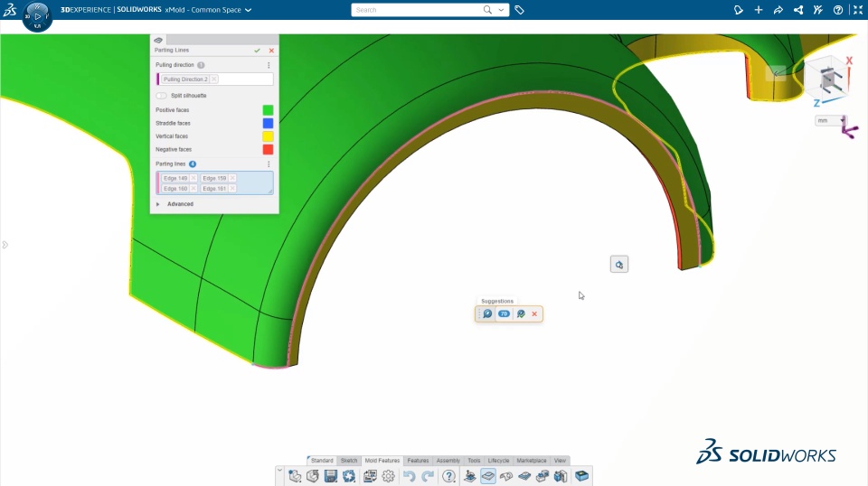Change the Straddle faces blue swatch

click(x=268, y=123)
